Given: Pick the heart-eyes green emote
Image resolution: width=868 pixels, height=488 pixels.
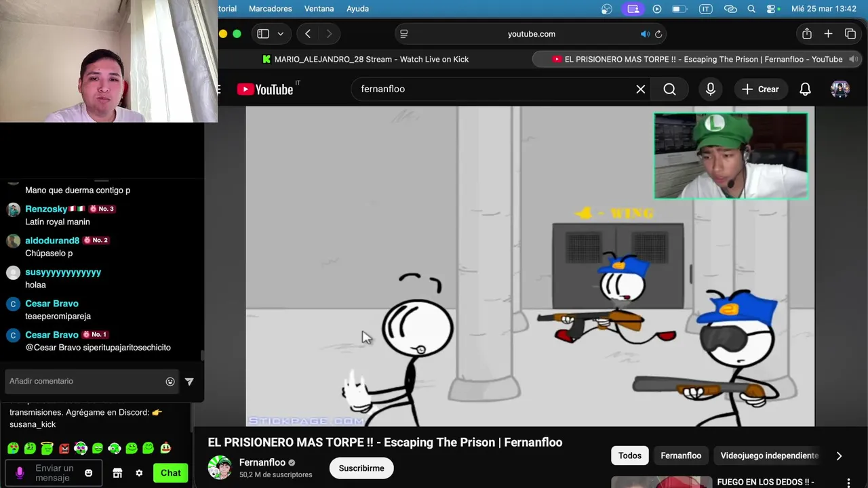Looking at the screenshot, I should click(x=13, y=448).
